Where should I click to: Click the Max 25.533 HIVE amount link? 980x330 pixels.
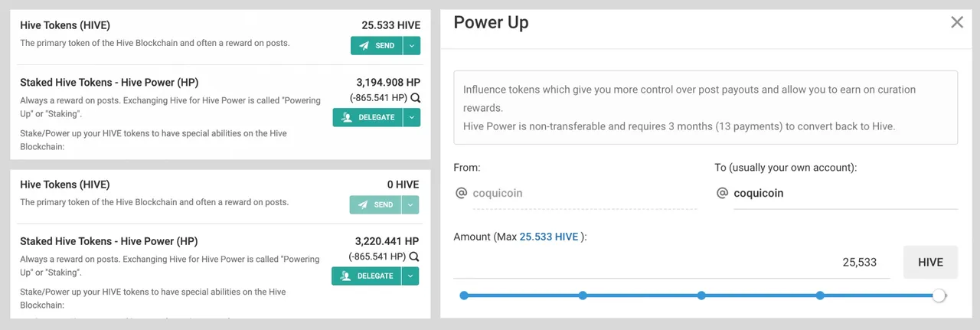549,237
